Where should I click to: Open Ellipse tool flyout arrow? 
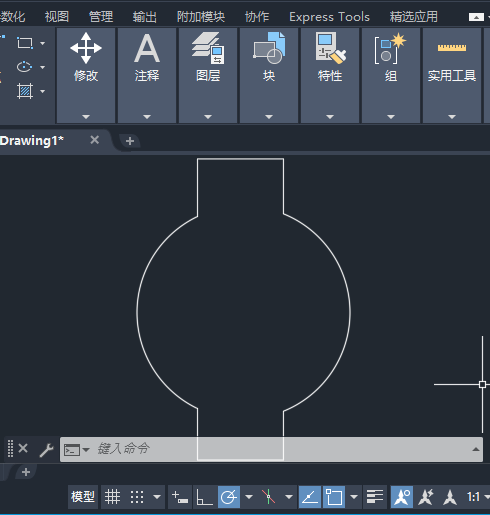(x=43, y=67)
